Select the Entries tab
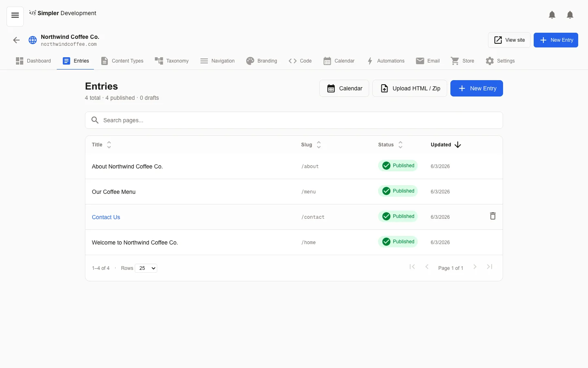This screenshot has width=588, height=368. click(76, 61)
